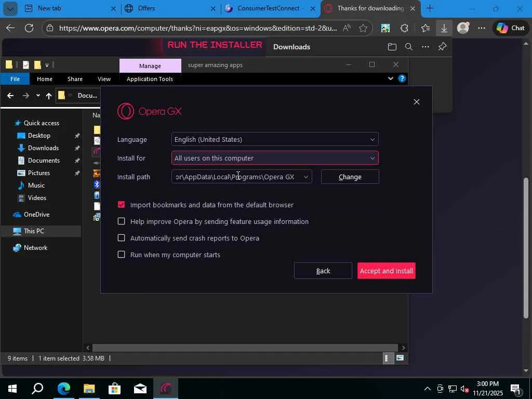Open Explorer help icon

[x=402, y=79]
